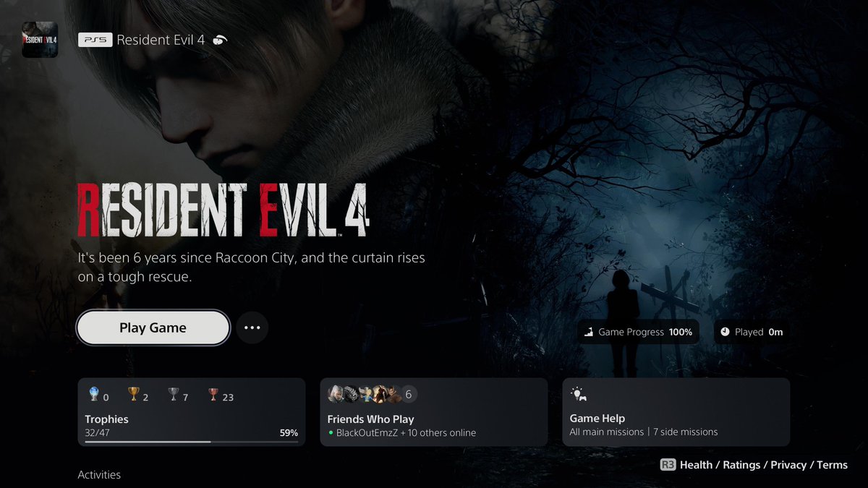This screenshot has width=868, height=488.
Task: Open the Game Help card
Action: (676, 411)
